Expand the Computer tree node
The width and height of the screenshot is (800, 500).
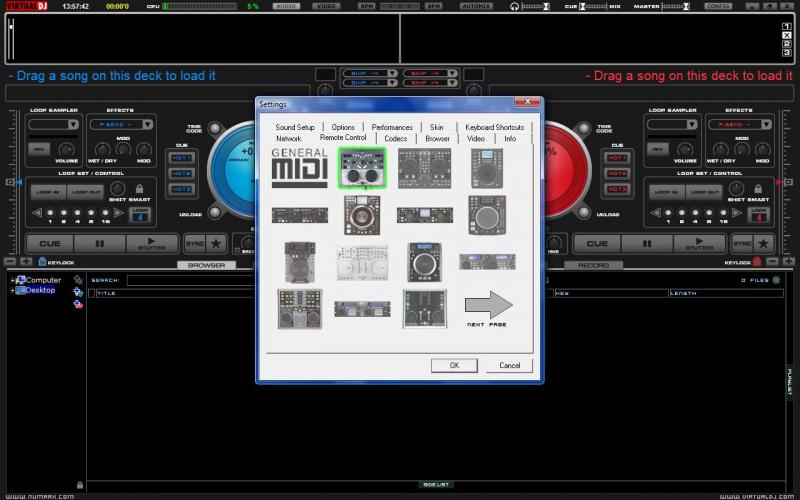tap(12, 280)
